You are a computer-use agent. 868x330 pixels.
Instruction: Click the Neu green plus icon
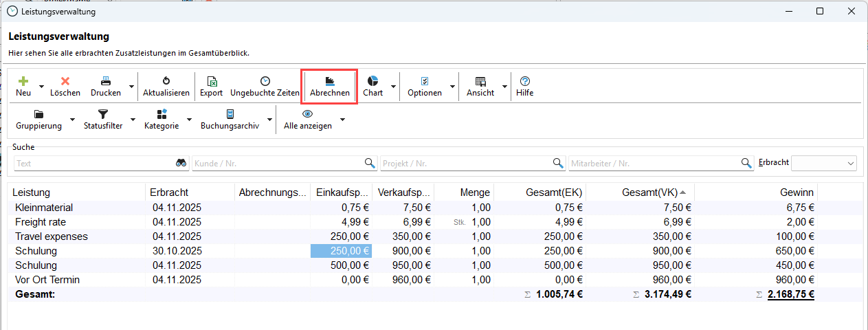[23, 81]
